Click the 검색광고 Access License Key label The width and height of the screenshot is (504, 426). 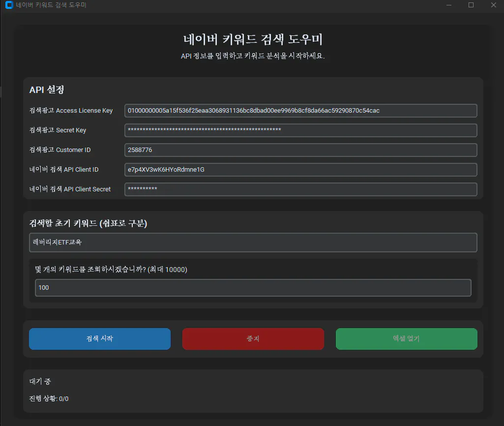pyautogui.click(x=71, y=111)
